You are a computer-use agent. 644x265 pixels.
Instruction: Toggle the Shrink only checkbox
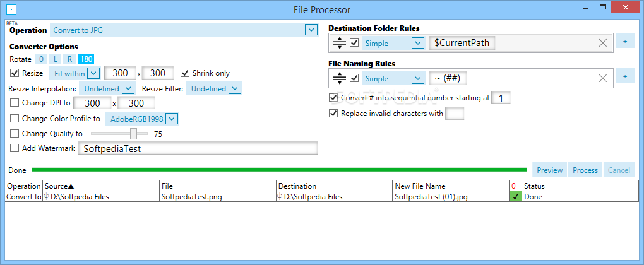(x=185, y=73)
